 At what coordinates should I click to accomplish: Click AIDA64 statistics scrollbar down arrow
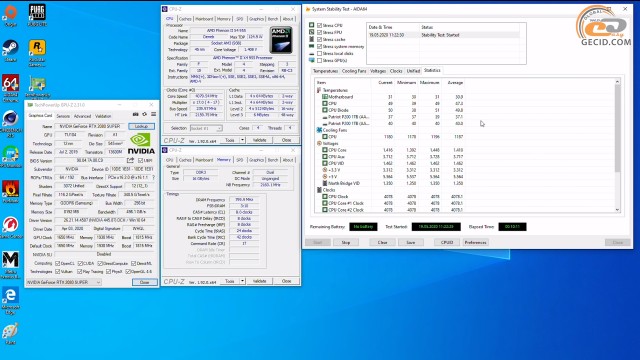[x=617, y=210]
